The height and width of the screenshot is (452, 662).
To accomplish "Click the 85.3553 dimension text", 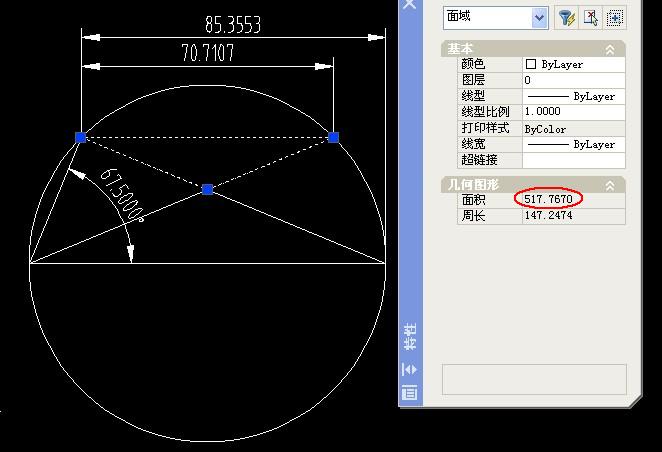I will (x=233, y=24).
